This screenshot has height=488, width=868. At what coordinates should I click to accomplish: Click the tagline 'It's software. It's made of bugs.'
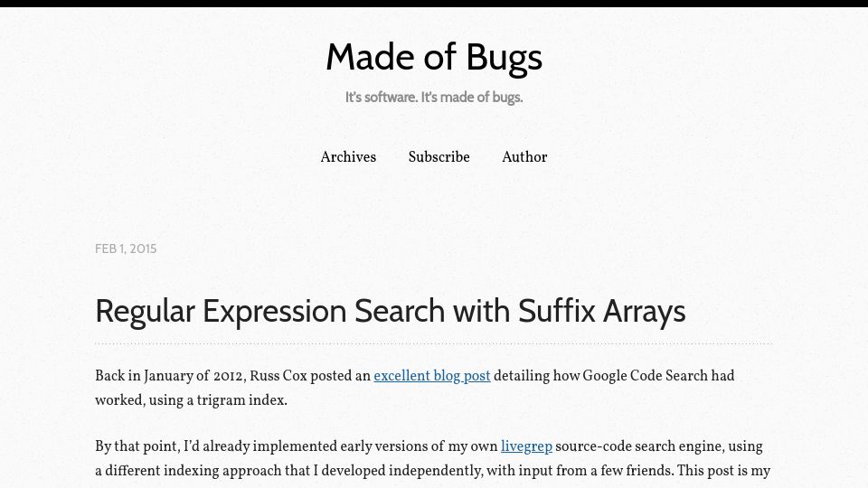click(x=434, y=98)
